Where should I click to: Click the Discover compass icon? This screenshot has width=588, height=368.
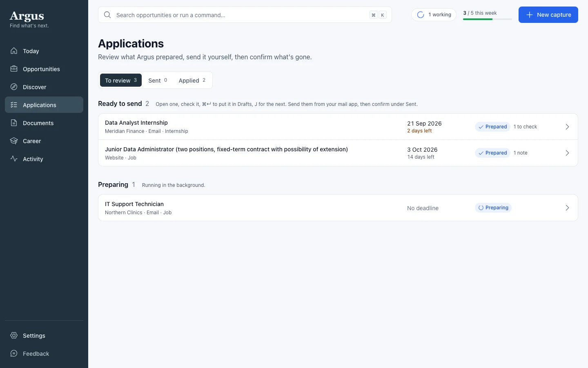click(x=14, y=87)
